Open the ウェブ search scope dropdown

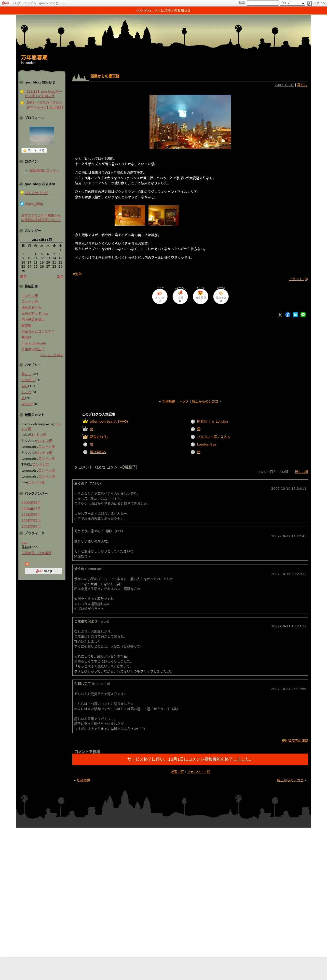(x=292, y=3)
